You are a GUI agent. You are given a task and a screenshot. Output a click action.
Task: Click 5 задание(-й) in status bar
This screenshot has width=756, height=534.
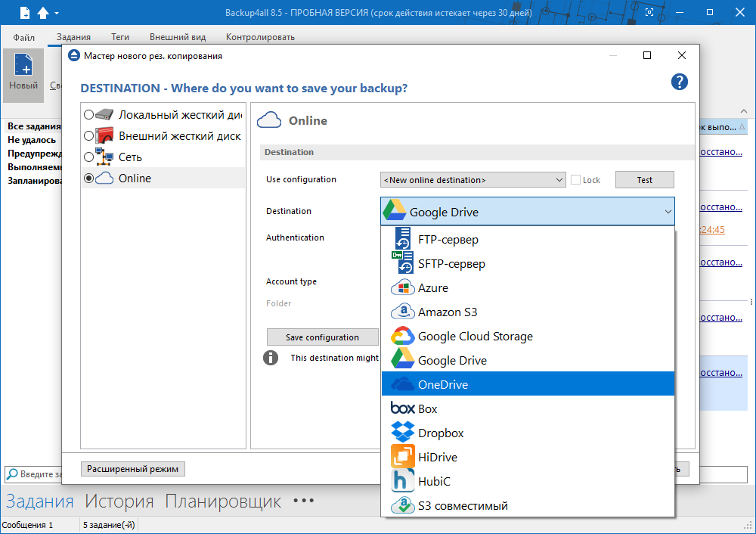tap(109, 525)
